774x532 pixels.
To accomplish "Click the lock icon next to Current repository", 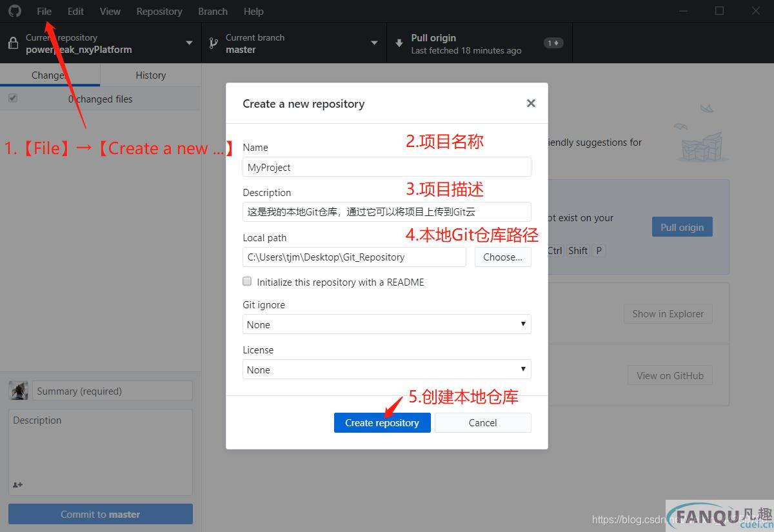I will tap(13, 43).
